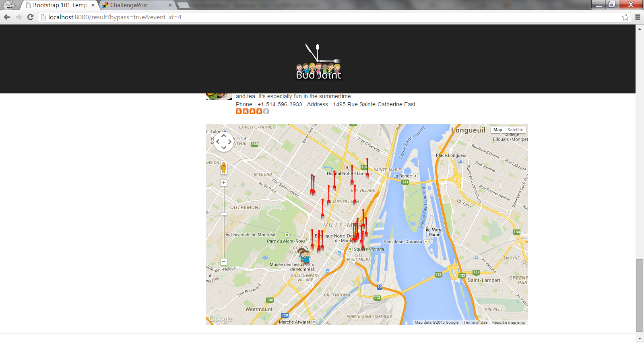The width and height of the screenshot is (644, 343).
Task: Click the Université de Montréal map icon
Action: click(x=227, y=235)
